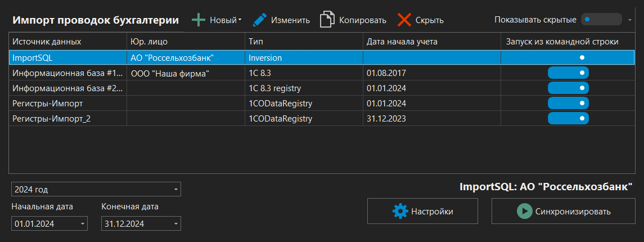Viewport: 644px width, 242px height.
Task: Click the АО "Россельхозбанк" table cell
Action: pyautogui.click(x=186, y=57)
